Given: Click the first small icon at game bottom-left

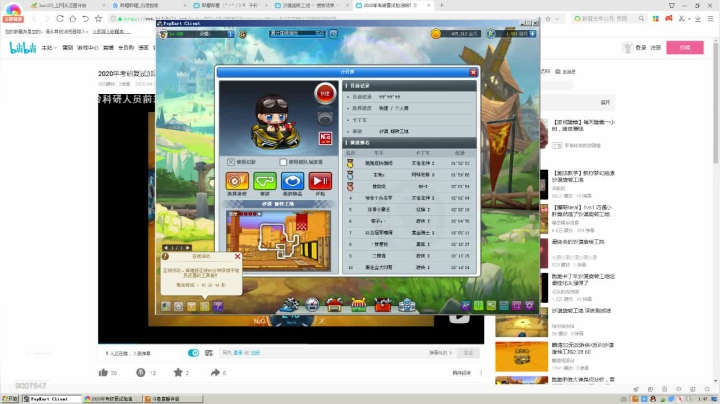Looking at the screenshot, I should coord(166,306).
